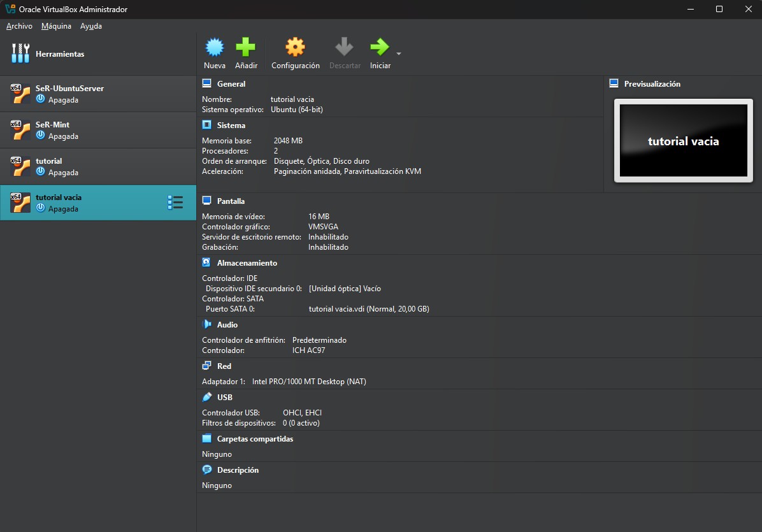Screen dimensions: 762x532
Task: Click the General section monitor icon
Action: click(x=206, y=83)
